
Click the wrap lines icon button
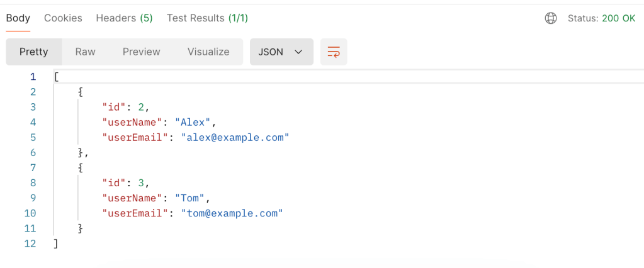(334, 52)
